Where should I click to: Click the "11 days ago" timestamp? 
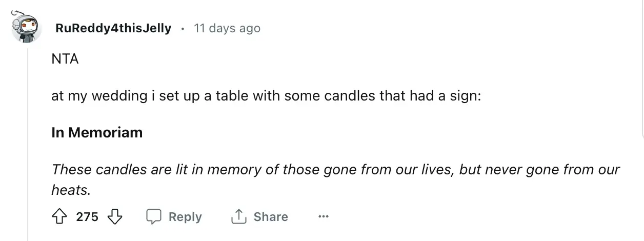tap(227, 28)
